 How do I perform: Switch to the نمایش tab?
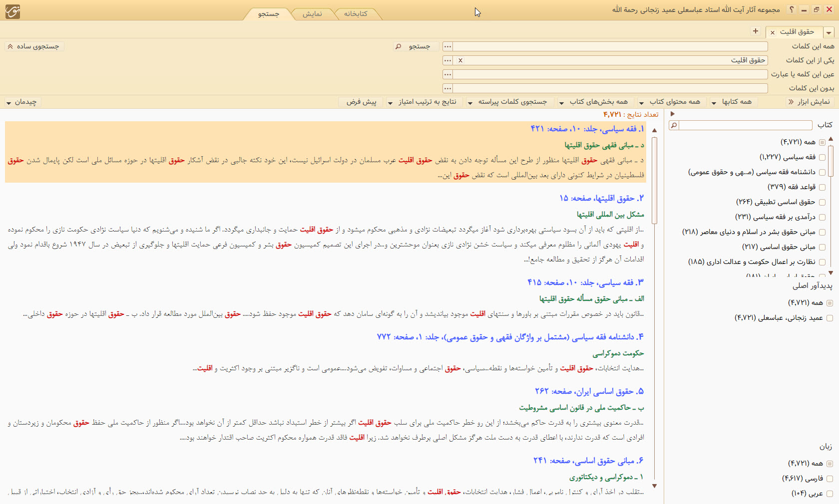click(312, 14)
